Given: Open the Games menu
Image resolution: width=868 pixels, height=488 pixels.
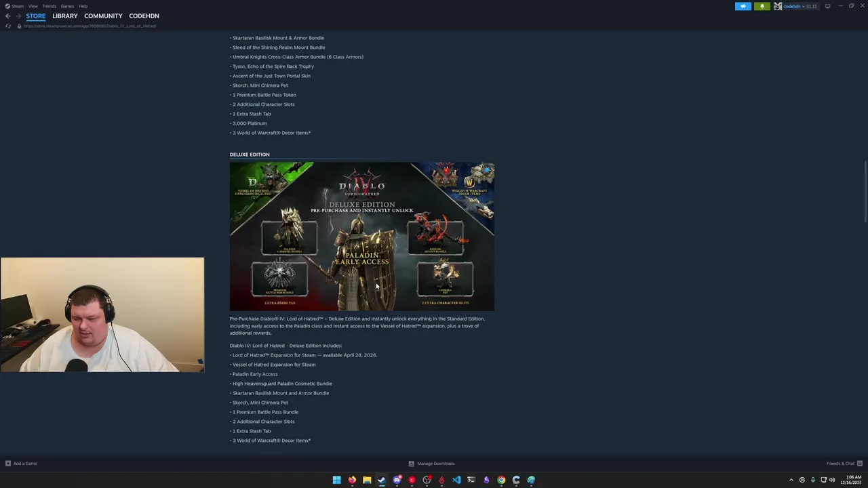Looking at the screenshot, I should [67, 6].
